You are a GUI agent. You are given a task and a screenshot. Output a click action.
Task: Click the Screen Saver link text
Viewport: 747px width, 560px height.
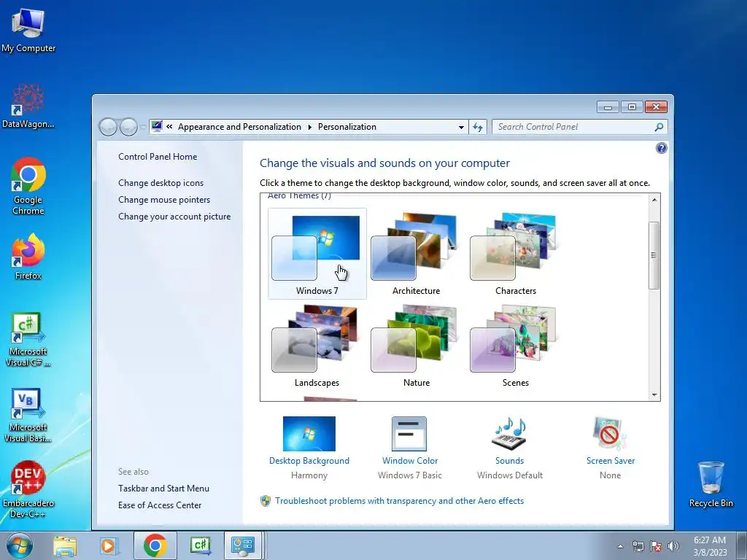(x=611, y=461)
